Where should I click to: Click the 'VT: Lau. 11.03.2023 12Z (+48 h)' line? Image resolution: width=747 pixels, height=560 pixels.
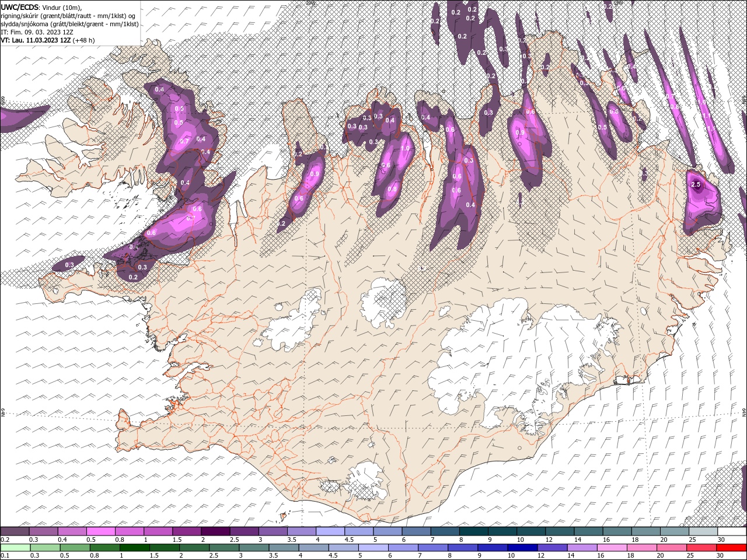[x=48, y=40]
